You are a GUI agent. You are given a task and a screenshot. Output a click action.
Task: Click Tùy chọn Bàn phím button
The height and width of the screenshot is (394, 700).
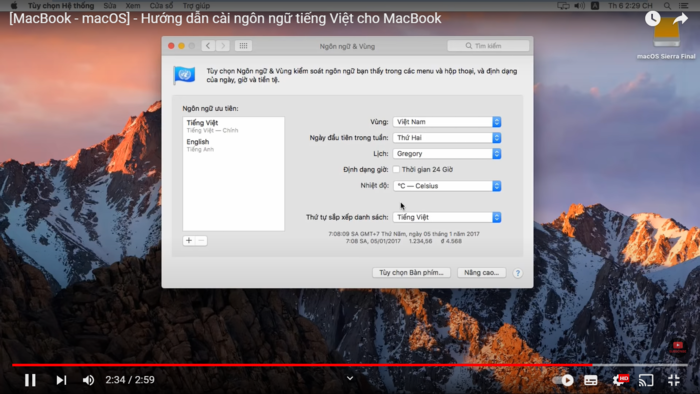(x=411, y=273)
